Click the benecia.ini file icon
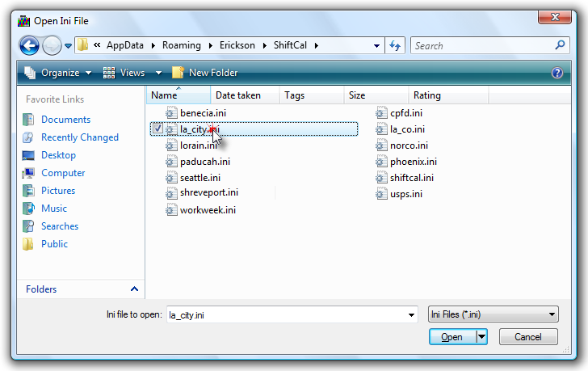This screenshot has width=588, height=371. (171, 113)
